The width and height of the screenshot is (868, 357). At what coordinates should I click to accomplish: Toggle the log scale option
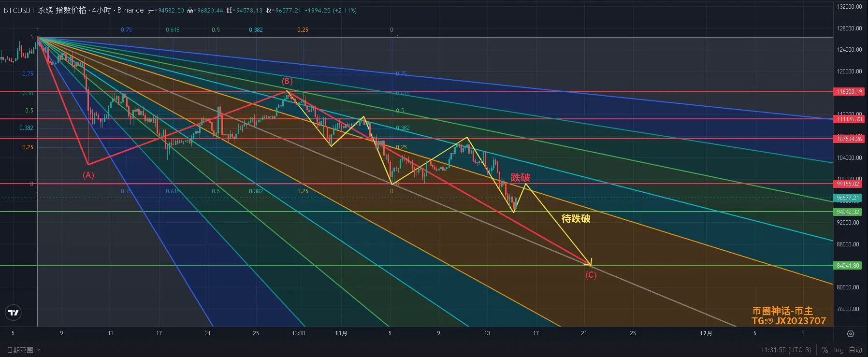(839, 350)
